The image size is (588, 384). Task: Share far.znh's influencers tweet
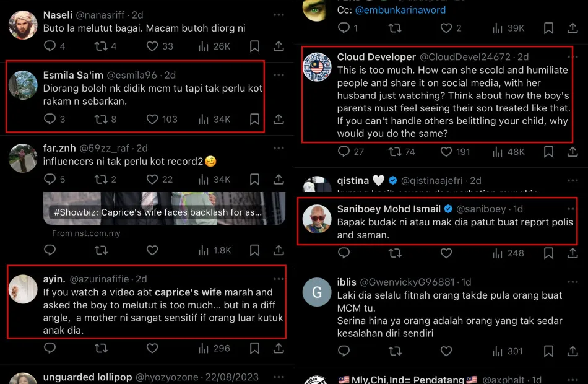click(x=279, y=180)
